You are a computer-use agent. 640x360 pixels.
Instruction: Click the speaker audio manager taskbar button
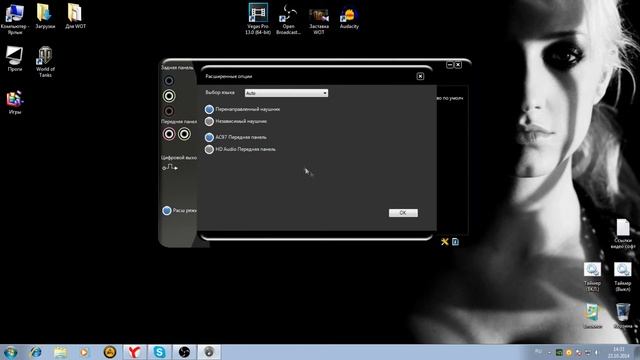point(209,352)
